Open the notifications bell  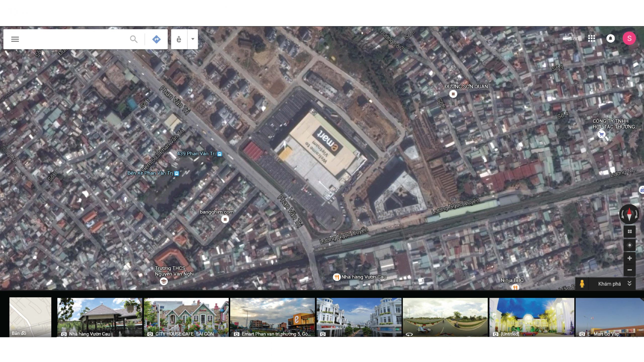[610, 38]
